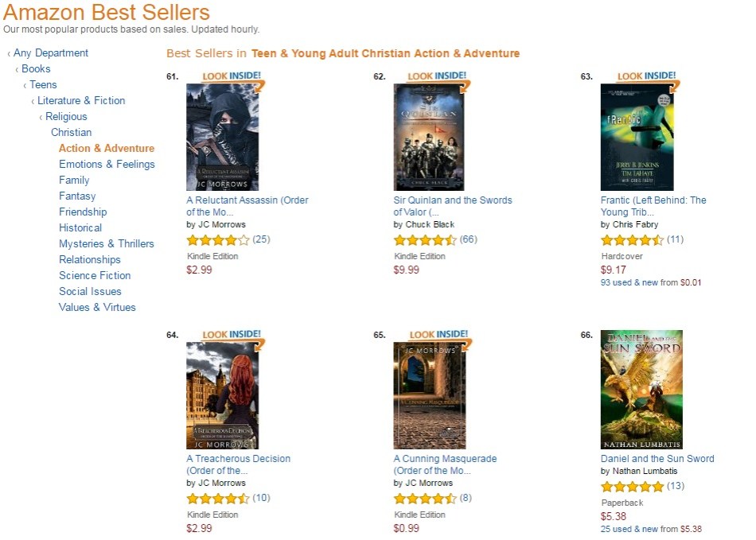Viewport: 756px width, 540px height.
Task: Collapse the Books breadcrumb level
Action: [35, 68]
